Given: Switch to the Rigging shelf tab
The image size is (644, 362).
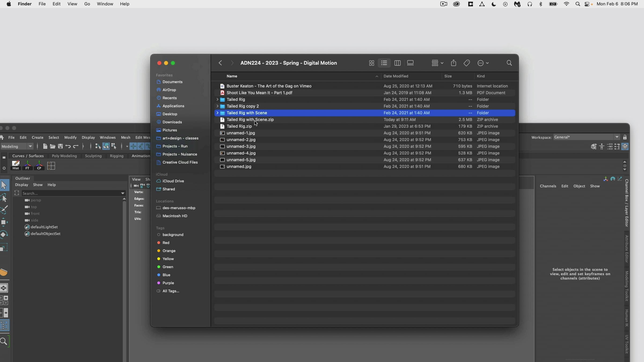Looking at the screenshot, I should [116, 156].
